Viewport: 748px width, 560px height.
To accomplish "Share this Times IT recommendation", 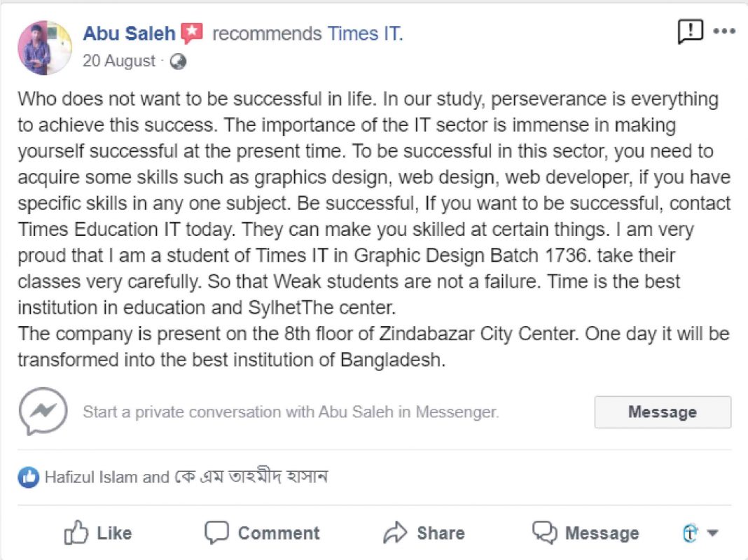I will pos(424,533).
